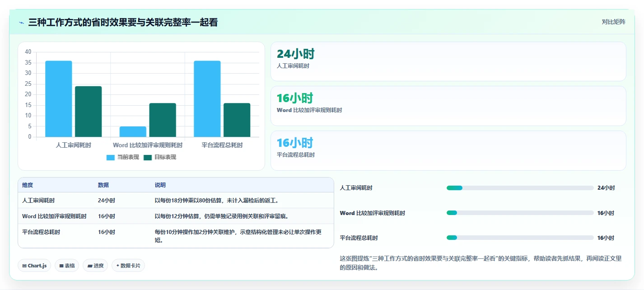Open the 24小时 人工审阅耗时 data card

click(448, 61)
